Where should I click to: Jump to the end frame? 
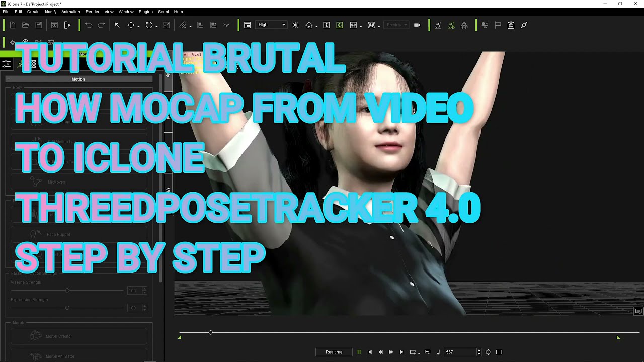click(401, 352)
